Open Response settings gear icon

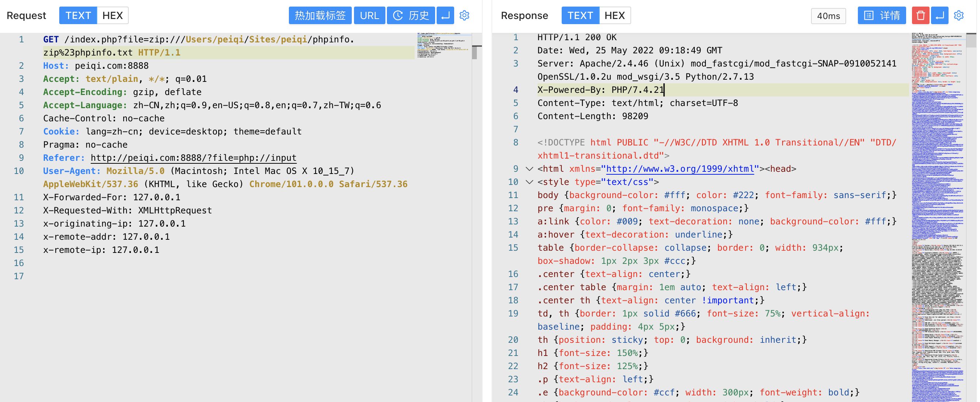(959, 16)
